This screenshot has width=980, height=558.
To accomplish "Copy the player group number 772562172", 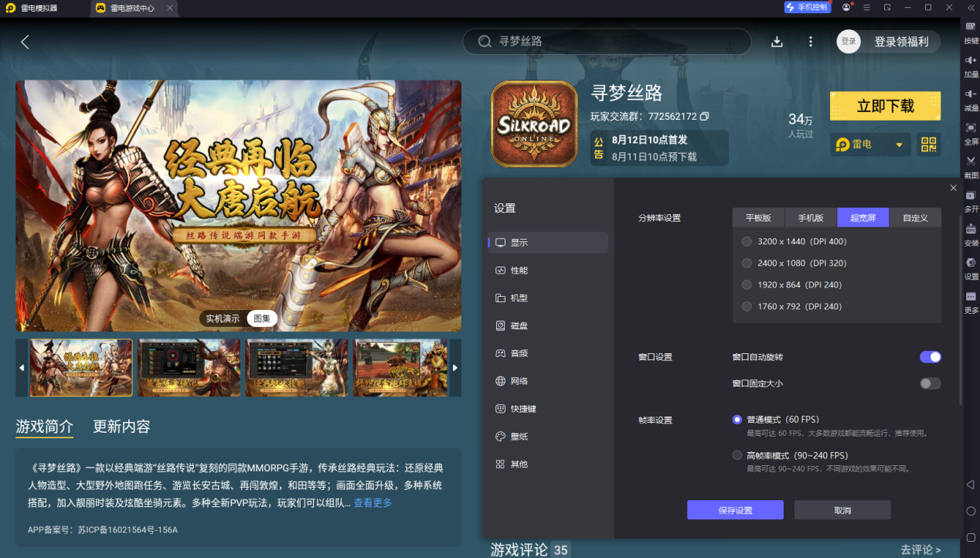I will pyautogui.click(x=704, y=117).
